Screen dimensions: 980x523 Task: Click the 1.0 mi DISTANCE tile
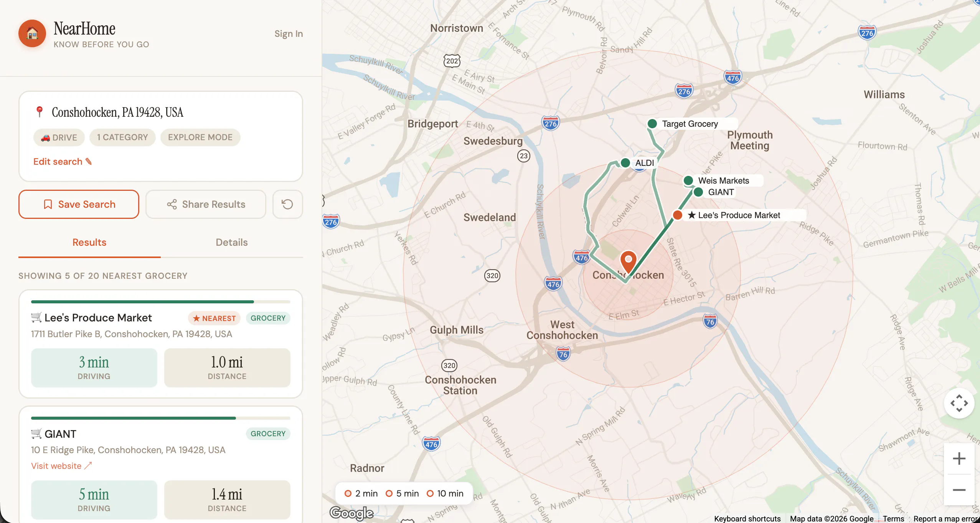click(x=227, y=368)
